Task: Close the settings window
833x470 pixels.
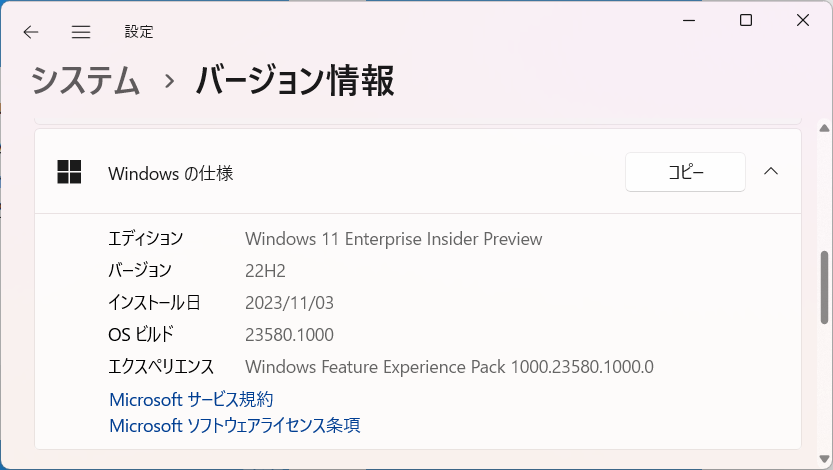Action: (803, 20)
